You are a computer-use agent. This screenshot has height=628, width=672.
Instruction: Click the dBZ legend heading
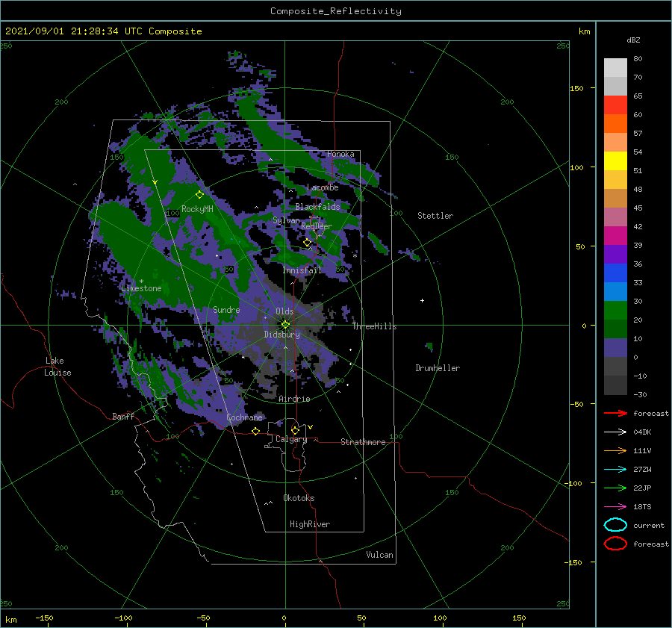click(x=633, y=40)
